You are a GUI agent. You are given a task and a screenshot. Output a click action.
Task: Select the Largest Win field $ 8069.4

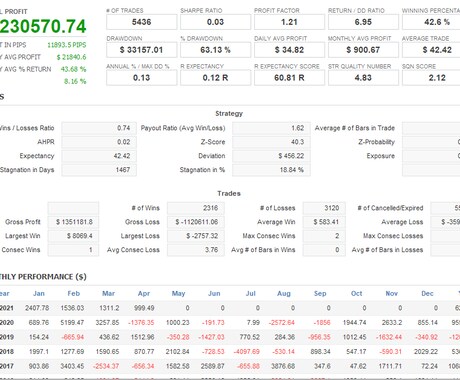[73, 236]
